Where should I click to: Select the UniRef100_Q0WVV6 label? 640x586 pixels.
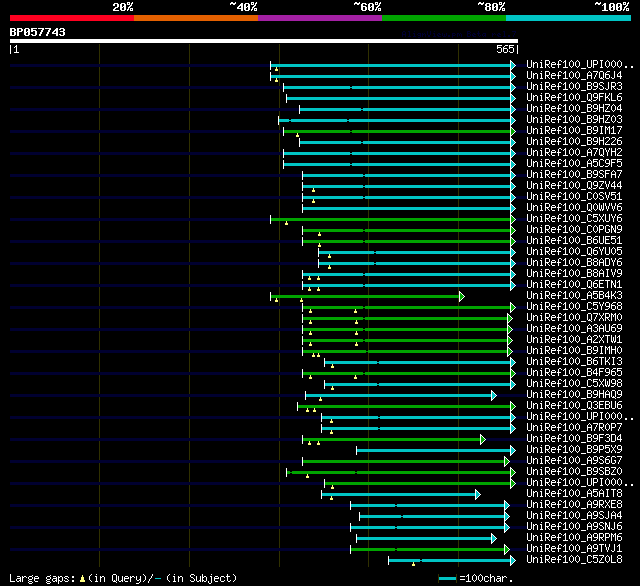(574, 208)
